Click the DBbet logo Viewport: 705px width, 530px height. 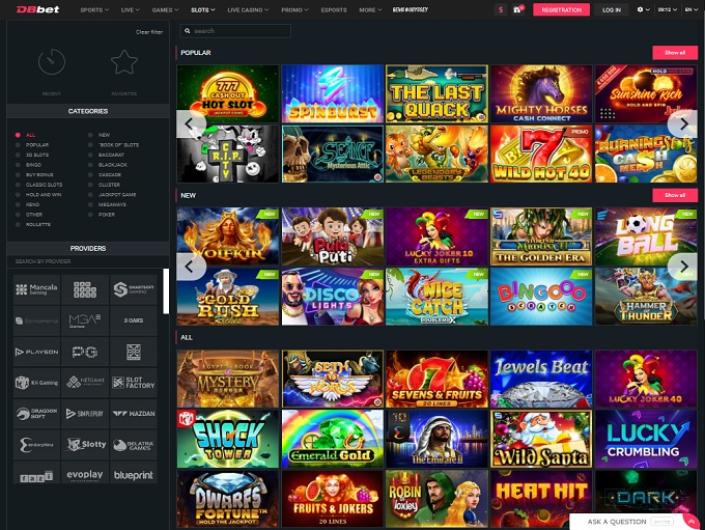point(35,10)
